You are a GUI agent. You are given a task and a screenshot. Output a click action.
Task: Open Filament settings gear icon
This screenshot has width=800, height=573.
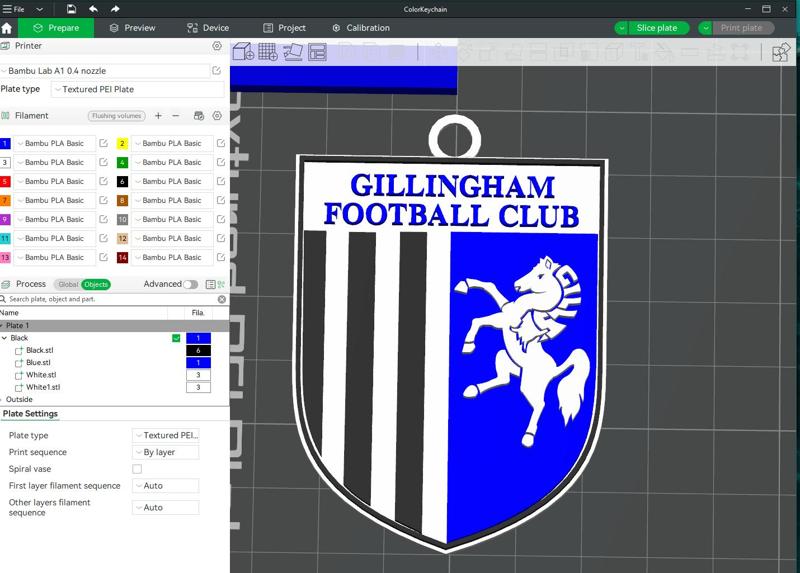coord(217,116)
